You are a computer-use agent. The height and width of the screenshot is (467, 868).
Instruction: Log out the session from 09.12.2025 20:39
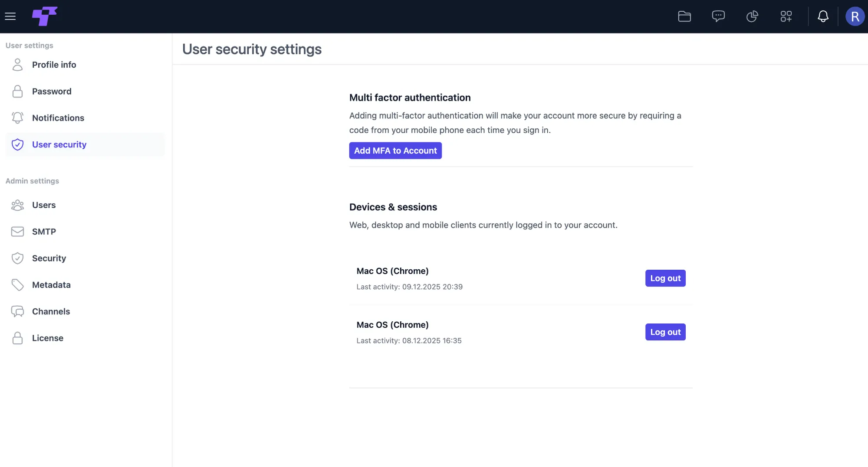(x=665, y=278)
